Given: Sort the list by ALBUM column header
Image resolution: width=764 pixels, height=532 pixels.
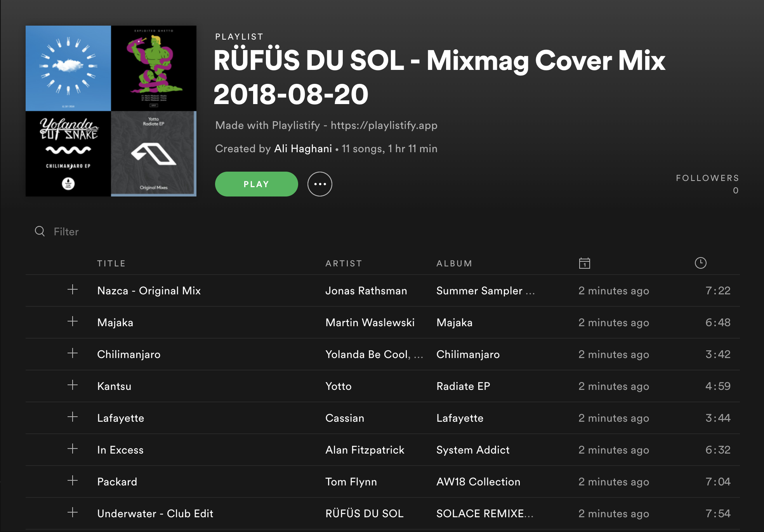Looking at the screenshot, I should (454, 264).
